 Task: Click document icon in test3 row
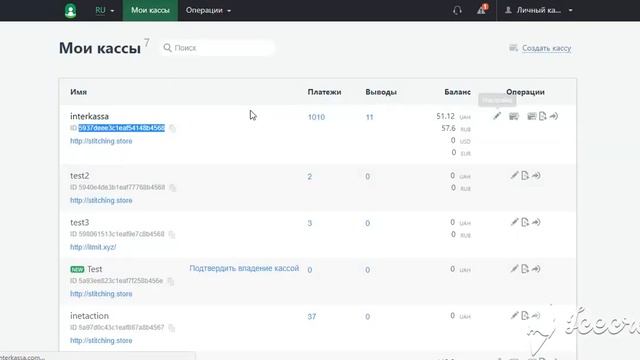tap(525, 222)
